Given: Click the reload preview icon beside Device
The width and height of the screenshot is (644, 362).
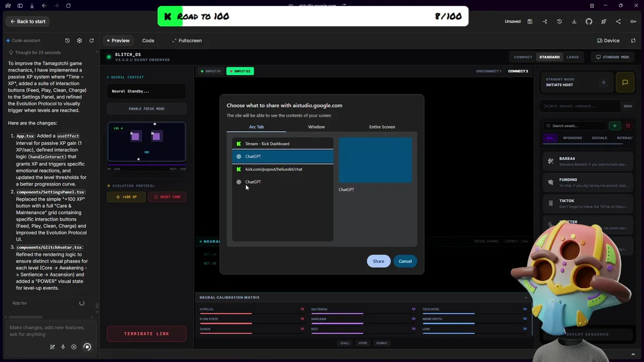Looking at the screenshot, I should coord(633,40).
